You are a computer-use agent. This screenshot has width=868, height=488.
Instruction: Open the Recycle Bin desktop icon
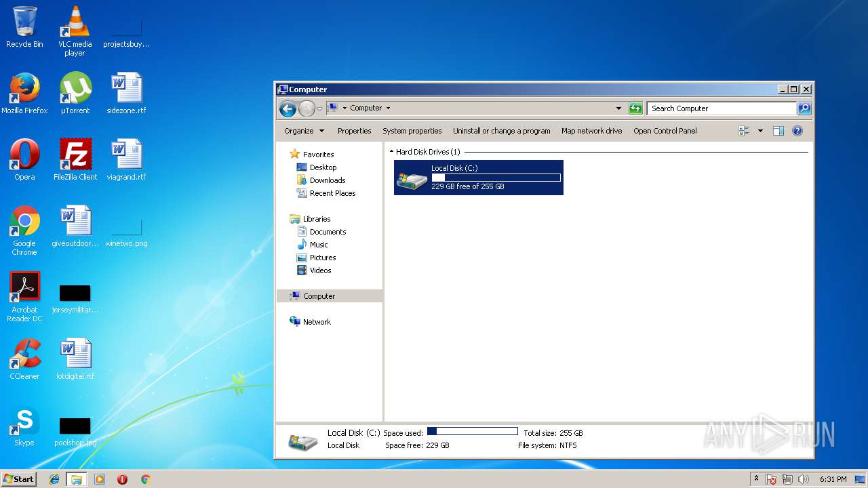pyautogui.click(x=24, y=27)
